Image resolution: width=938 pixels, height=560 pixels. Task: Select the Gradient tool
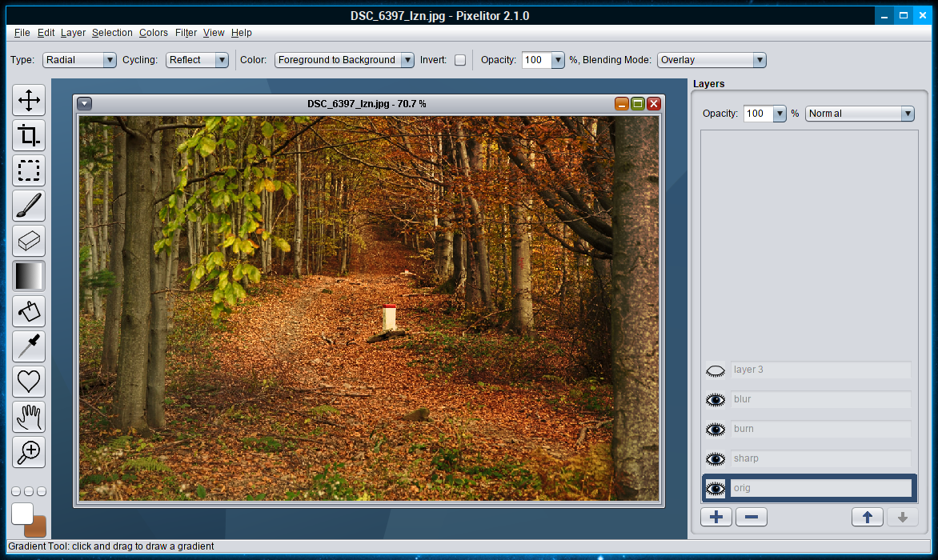(x=29, y=276)
